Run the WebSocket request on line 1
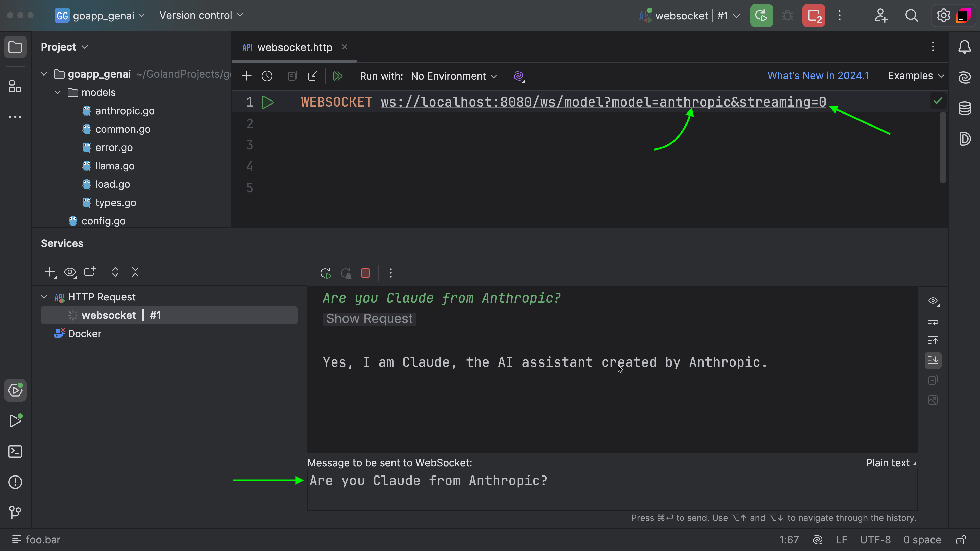The image size is (980, 551). 267,102
